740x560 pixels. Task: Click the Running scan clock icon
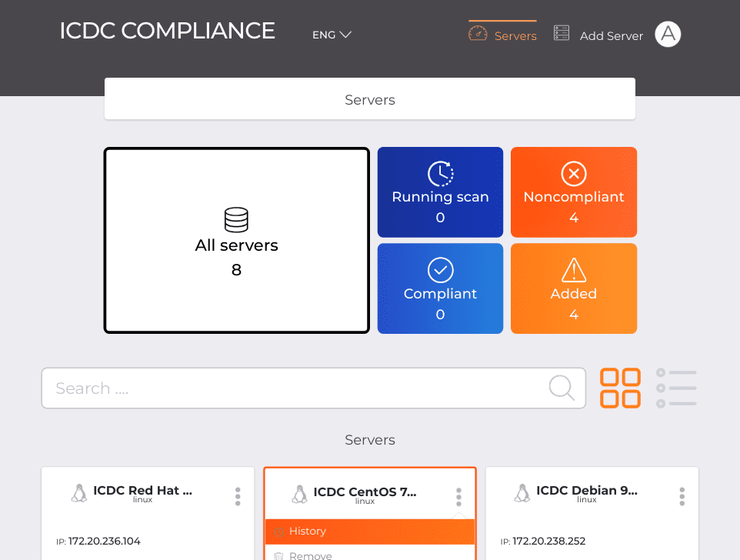pyautogui.click(x=440, y=174)
